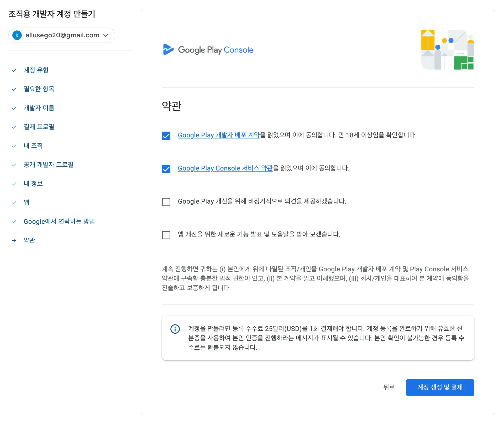
Task: Go to the 개발자 이름 step
Action: click(39, 108)
